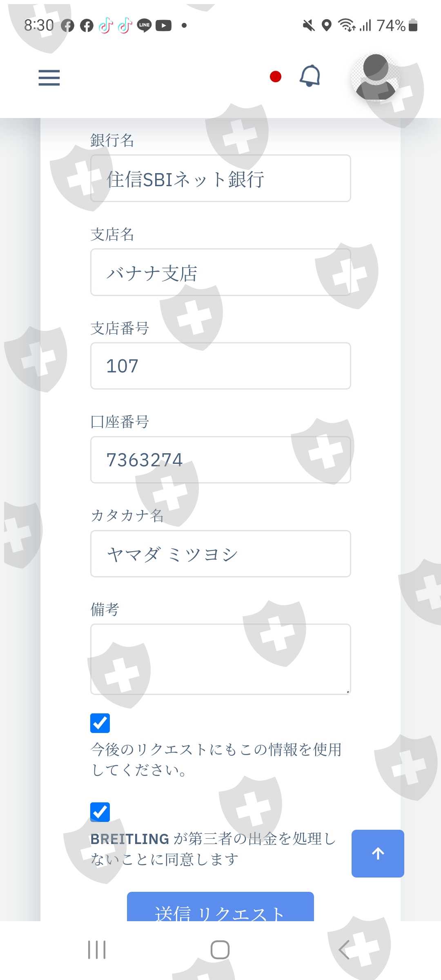Screen dimensions: 441x980
Task: Tap the empty 備考 remarks textarea
Action: (220, 659)
